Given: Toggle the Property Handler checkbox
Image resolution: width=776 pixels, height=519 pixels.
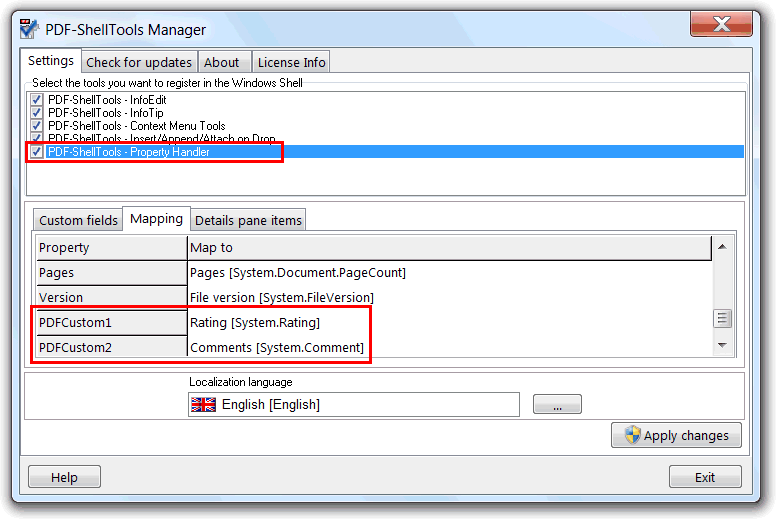Looking at the screenshot, I should [x=36, y=152].
